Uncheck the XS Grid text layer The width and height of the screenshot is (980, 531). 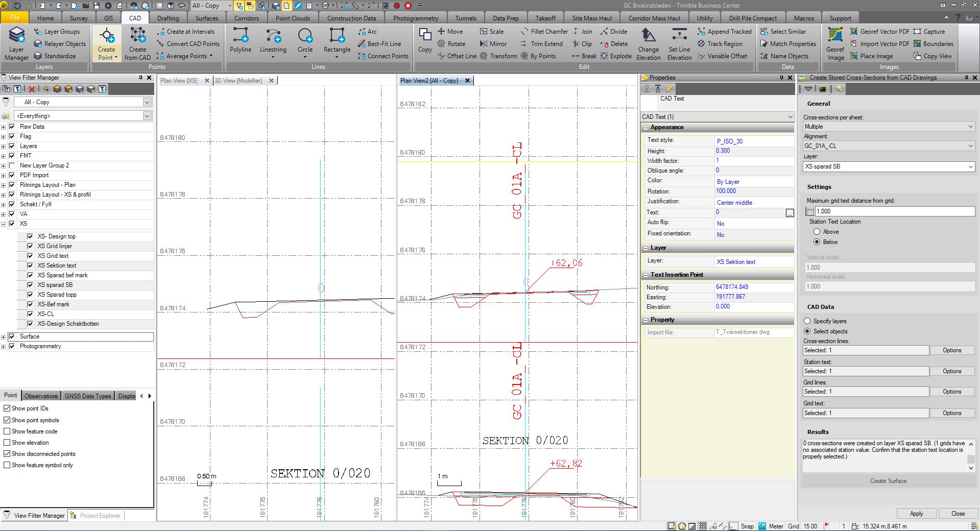tap(30, 256)
